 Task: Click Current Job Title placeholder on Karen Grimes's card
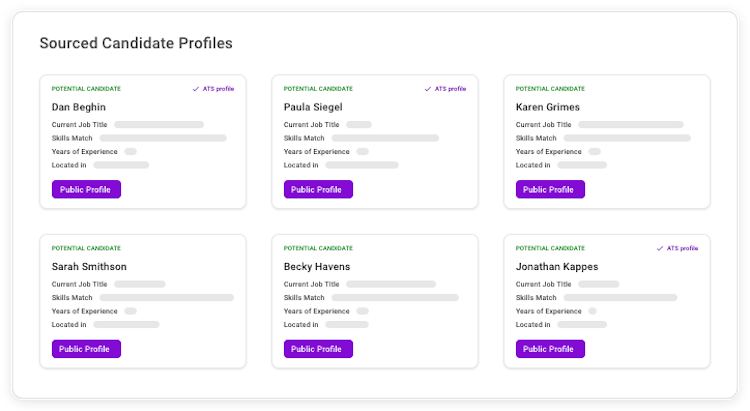pos(630,125)
